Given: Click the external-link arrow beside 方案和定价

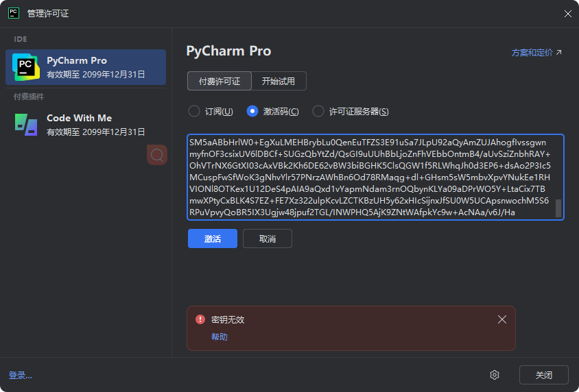Looking at the screenshot, I should [x=558, y=52].
